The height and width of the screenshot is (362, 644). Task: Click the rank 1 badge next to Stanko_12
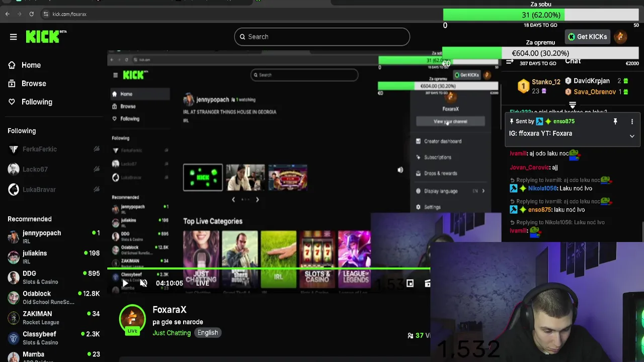coord(524,86)
